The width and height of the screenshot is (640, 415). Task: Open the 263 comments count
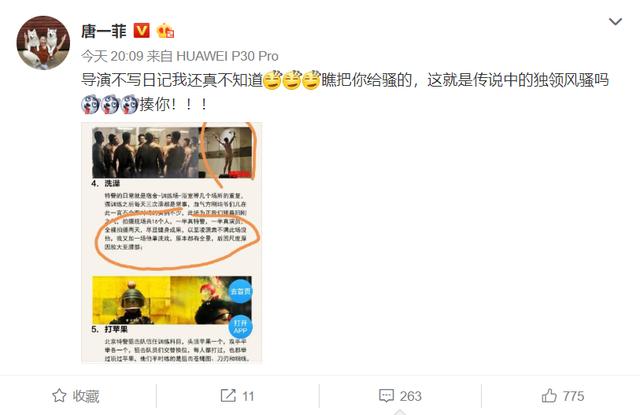click(x=411, y=396)
